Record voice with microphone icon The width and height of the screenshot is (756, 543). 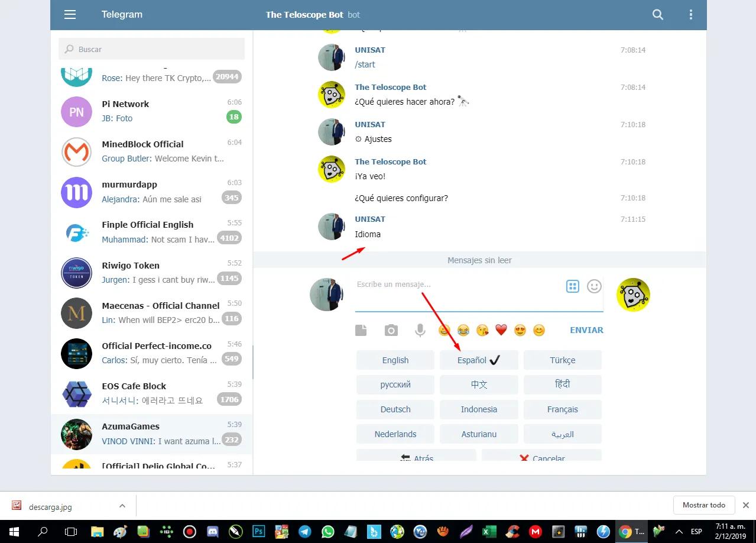point(420,330)
